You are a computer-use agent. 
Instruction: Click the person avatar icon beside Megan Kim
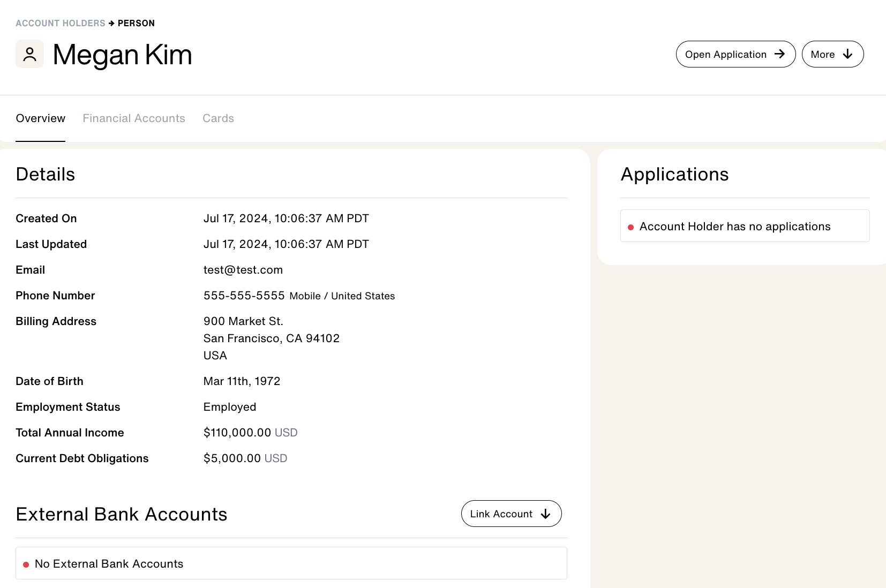tap(29, 54)
